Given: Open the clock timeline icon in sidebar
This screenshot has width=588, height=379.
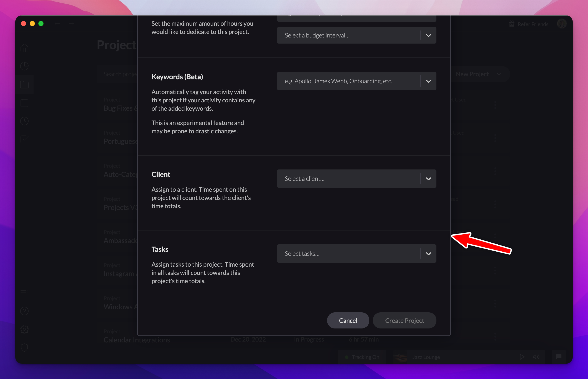Looking at the screenshot, I should (24, 121).
